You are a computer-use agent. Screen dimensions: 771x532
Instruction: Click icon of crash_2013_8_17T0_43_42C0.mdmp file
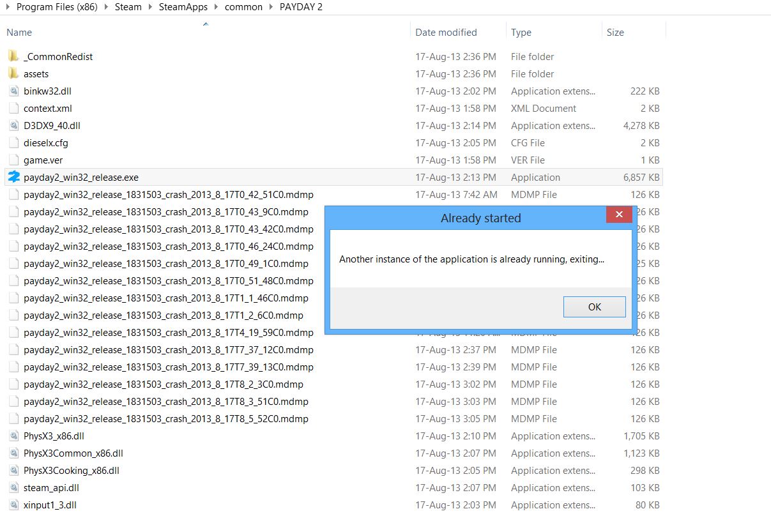[x=13, y=229]
